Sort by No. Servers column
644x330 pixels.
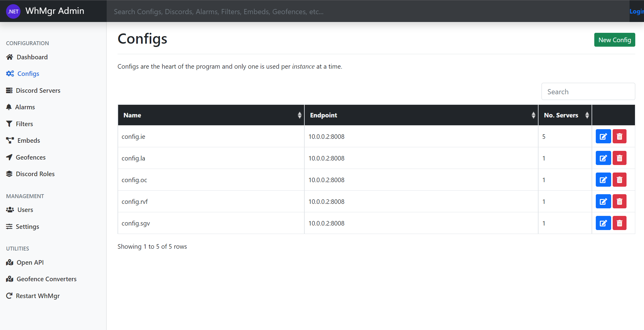[587, 115]
